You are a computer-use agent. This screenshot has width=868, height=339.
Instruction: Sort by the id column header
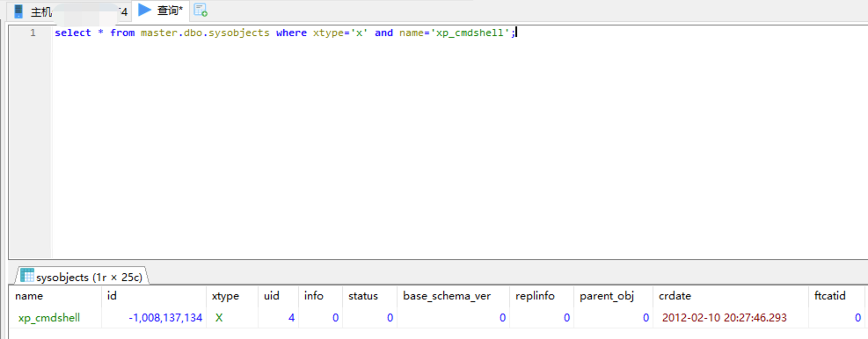point(154,296)
